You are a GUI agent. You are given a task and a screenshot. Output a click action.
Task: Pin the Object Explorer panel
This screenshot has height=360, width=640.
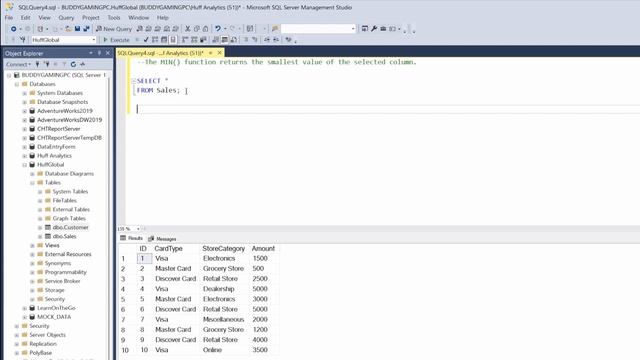tap(99, 53)
